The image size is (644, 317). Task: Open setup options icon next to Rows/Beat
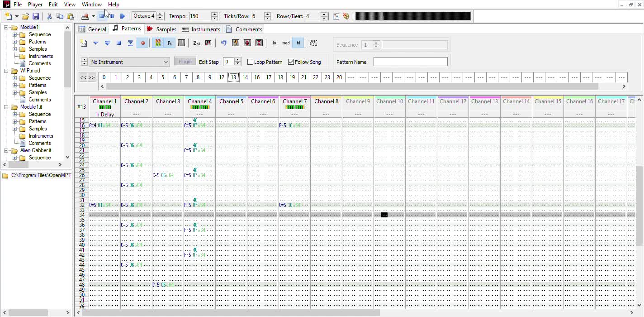click(x=336, y=16)
